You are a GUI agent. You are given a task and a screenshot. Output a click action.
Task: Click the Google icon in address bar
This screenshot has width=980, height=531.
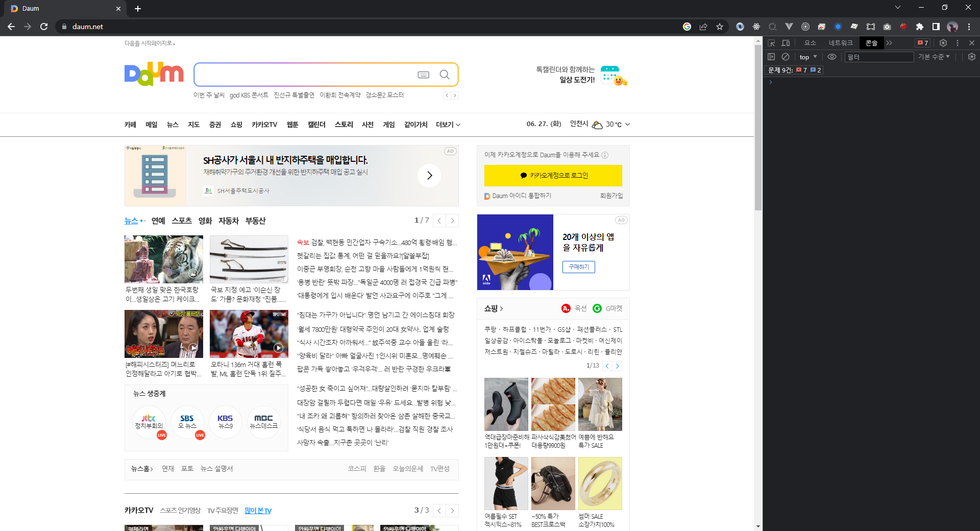point(687,27)
